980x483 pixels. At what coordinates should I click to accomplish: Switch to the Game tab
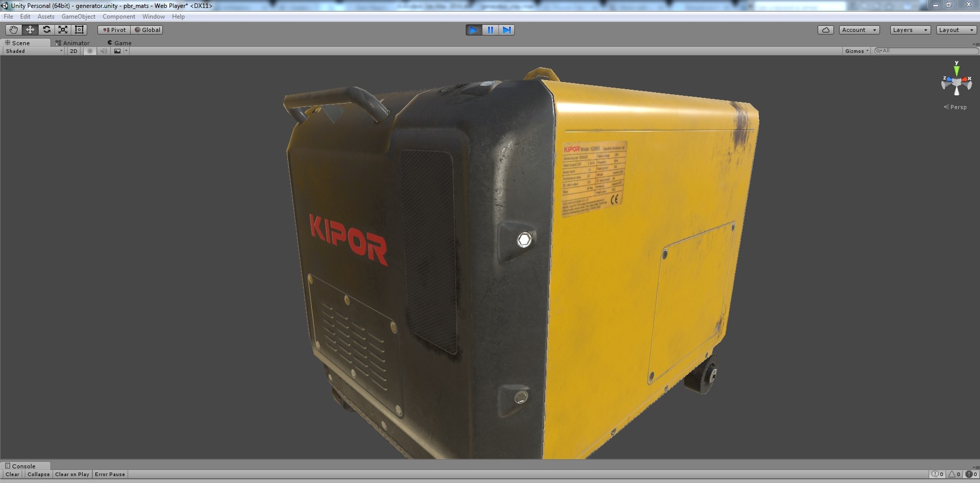click(x=119, y=43)
